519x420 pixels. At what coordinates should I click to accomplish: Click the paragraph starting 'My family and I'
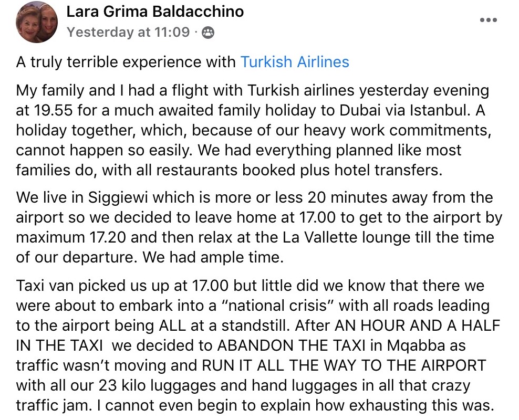pyautogui.click(x=254, y=130)
